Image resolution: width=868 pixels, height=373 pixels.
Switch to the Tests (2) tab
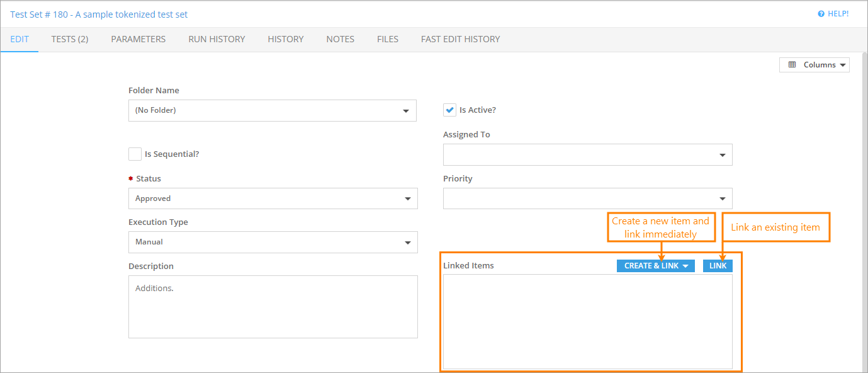(70, 39)
